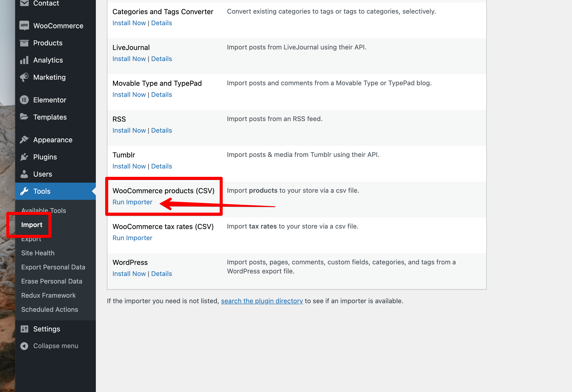Click the Elementor circle icon
The image size is (572, 392).
click(x=24, y=100)
